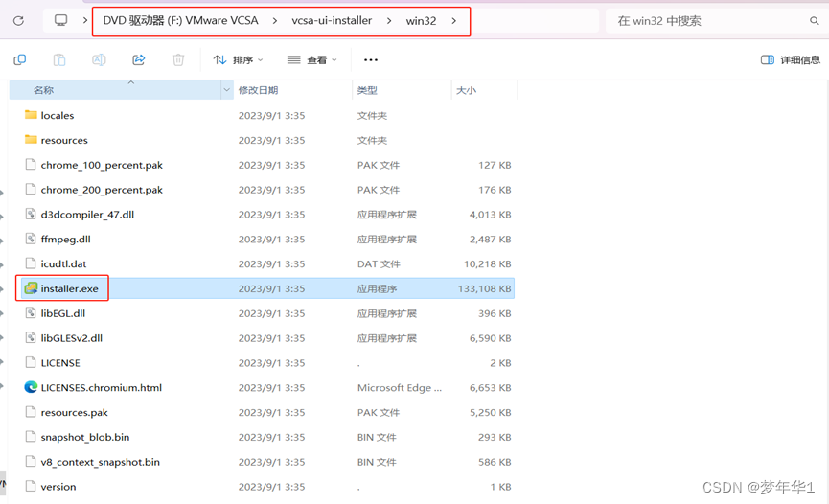The height and width of the screenshot is (504, 829).
Task: Click the search magnifier icon
Action: [815, 21]
